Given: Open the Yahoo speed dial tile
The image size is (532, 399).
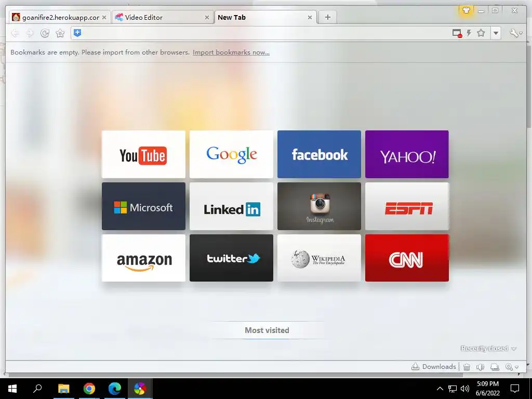Looking at the screenshot, I should [x=407, y=154].
